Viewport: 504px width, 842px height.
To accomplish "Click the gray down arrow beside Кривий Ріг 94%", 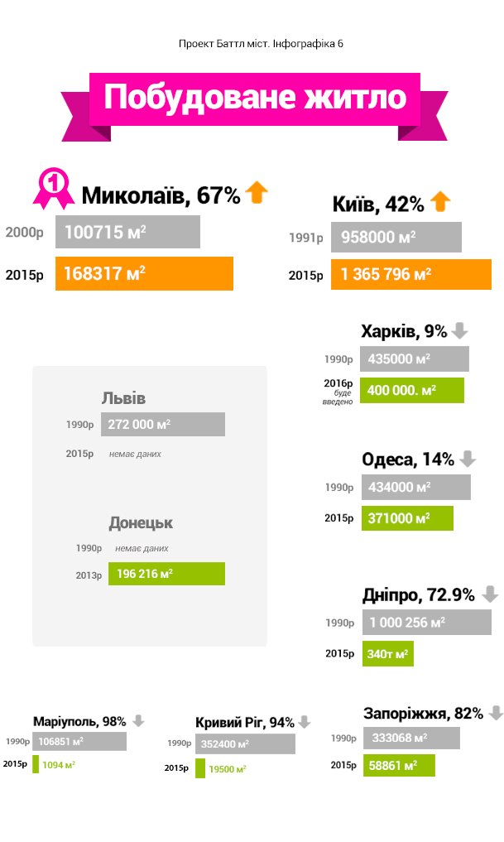I will tap(305, 722).
